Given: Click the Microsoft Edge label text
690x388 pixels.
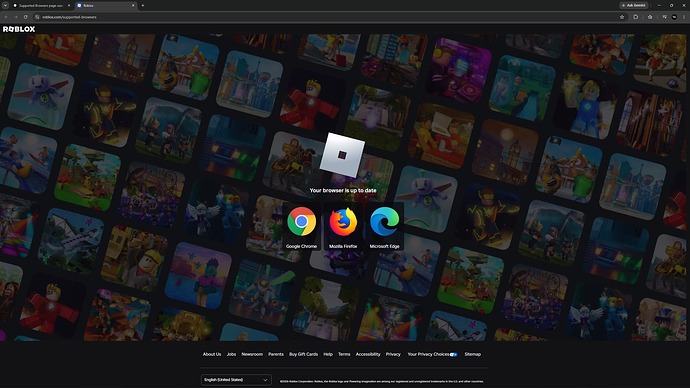Looking at the screenshot, I should [385, 246].
